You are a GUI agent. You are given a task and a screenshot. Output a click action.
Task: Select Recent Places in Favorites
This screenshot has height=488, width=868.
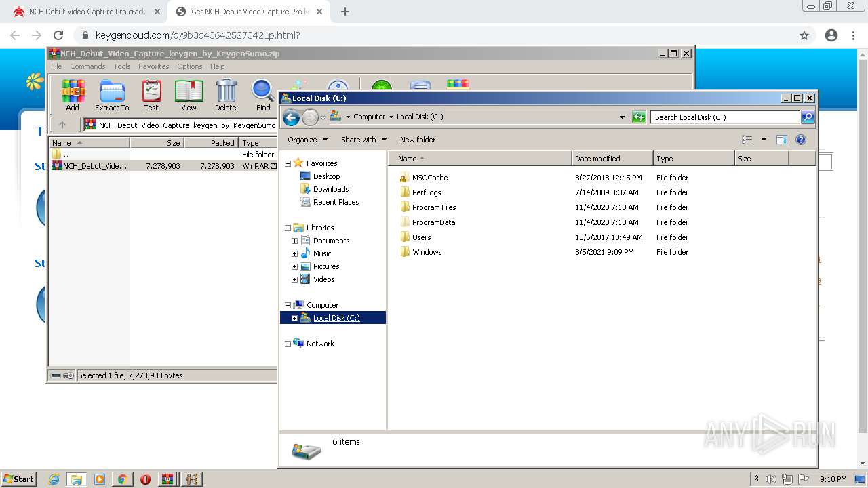(336, 202)
